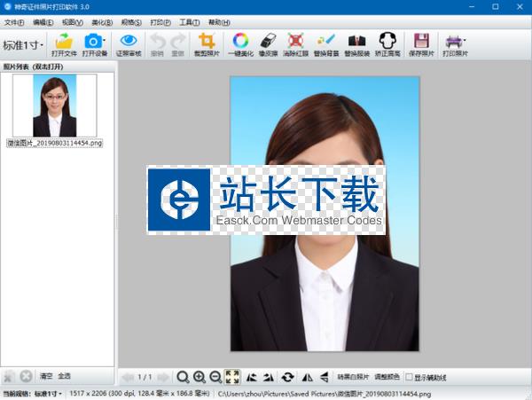
Task: Open the 打开设备 camera dropdown arrow
Action: pyautogui.click(x=106, y=41)
